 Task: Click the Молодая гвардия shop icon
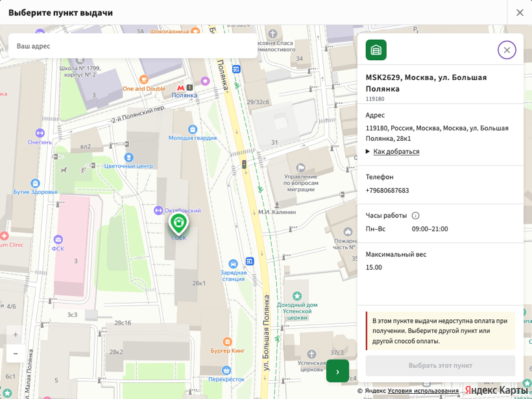(193, 129)
